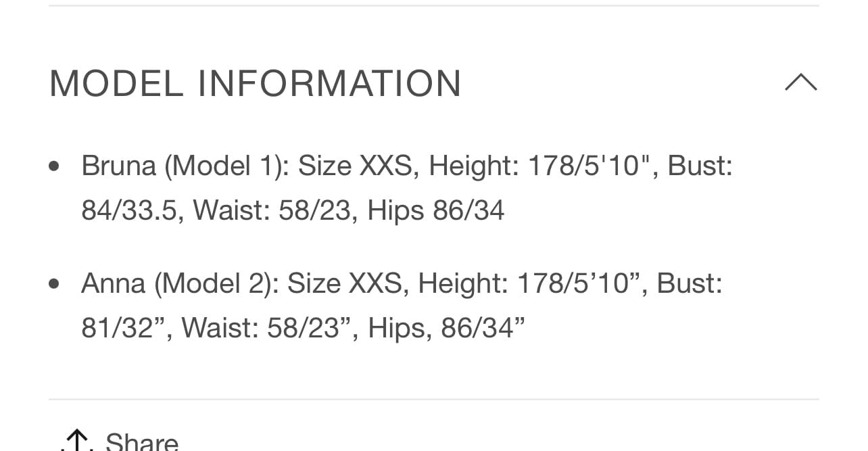
Task: Click the 81/32" bust value for Anna
Action: point(124,328)
